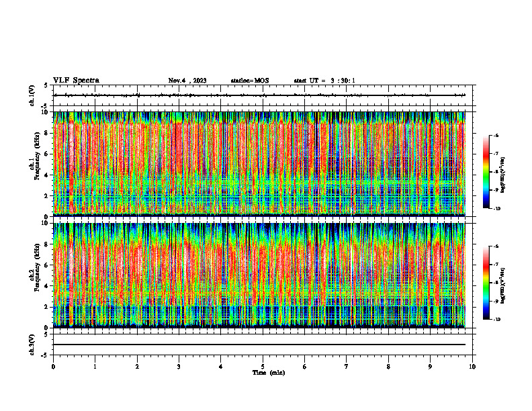Click the ch.2 spectrogram color scale bar
This screenshot has width=532, height=411.
pos(486,283)
